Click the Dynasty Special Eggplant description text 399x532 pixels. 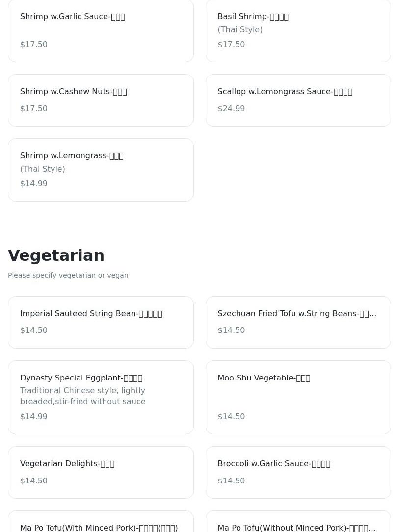(83, 396)
